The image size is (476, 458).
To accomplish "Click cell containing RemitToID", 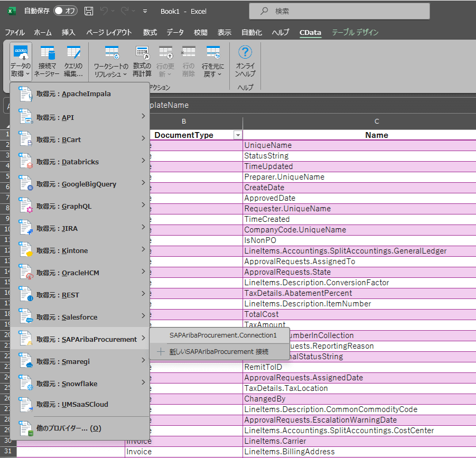I will pos(359,367).
